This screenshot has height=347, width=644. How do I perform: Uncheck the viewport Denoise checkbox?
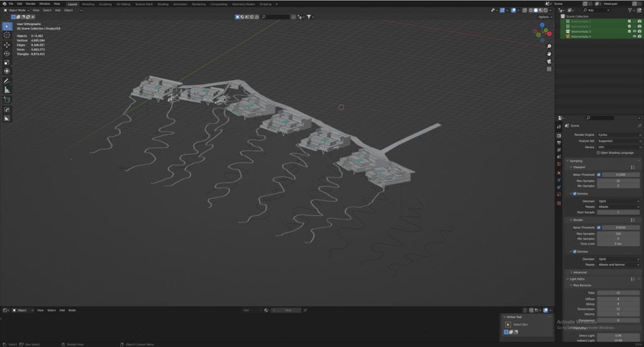pos(574,194)
